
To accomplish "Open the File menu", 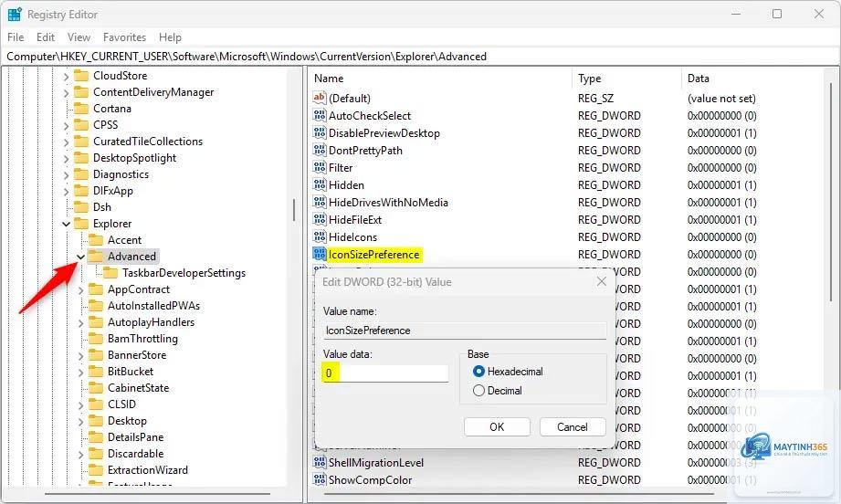I will pos(16,37).
